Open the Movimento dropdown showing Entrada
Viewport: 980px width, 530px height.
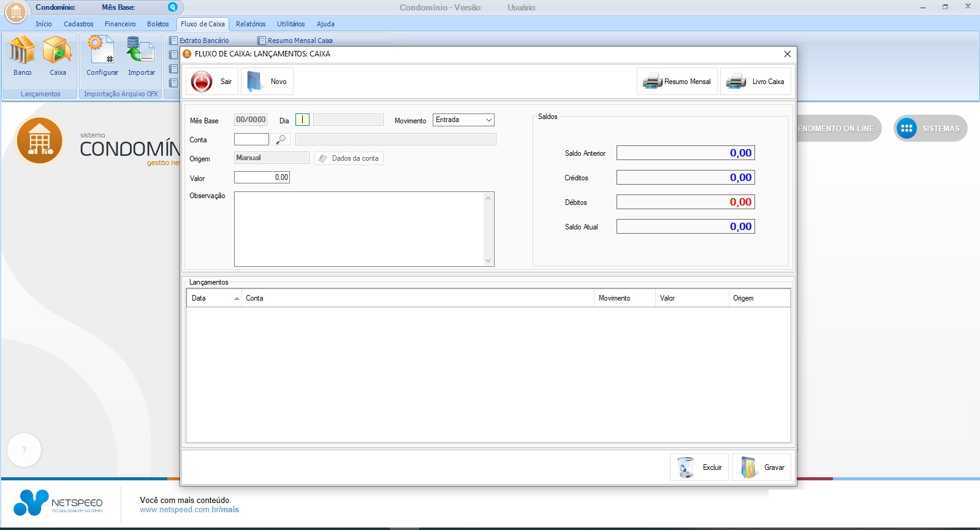pyautogui.click(x=463, y=120)
